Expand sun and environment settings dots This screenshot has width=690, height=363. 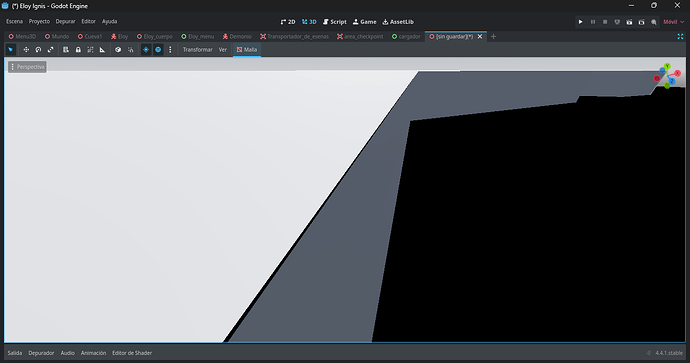170,50
